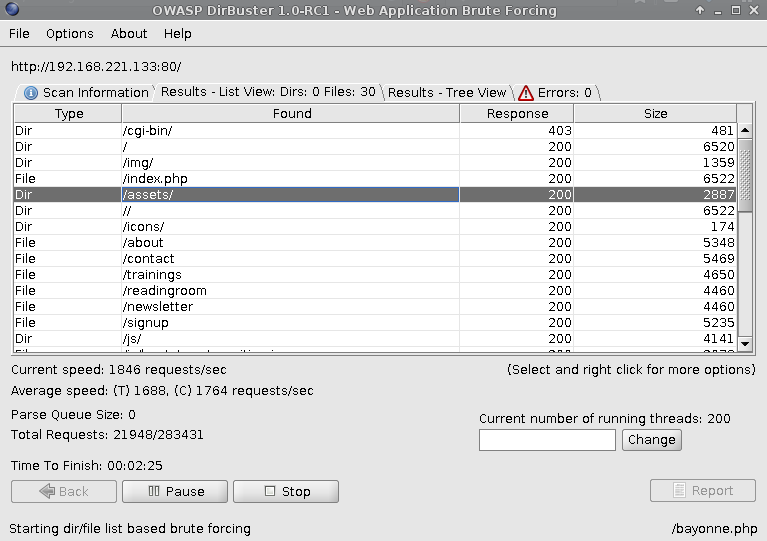Open the Options menu
Image resolution: width=767 pixels, height=541 pixels.
click(69, 34)
